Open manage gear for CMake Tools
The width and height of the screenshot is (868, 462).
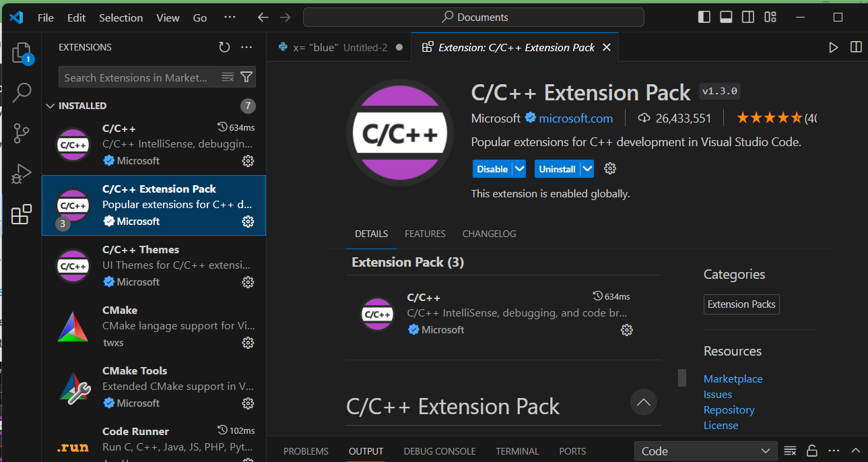[248, 403]
